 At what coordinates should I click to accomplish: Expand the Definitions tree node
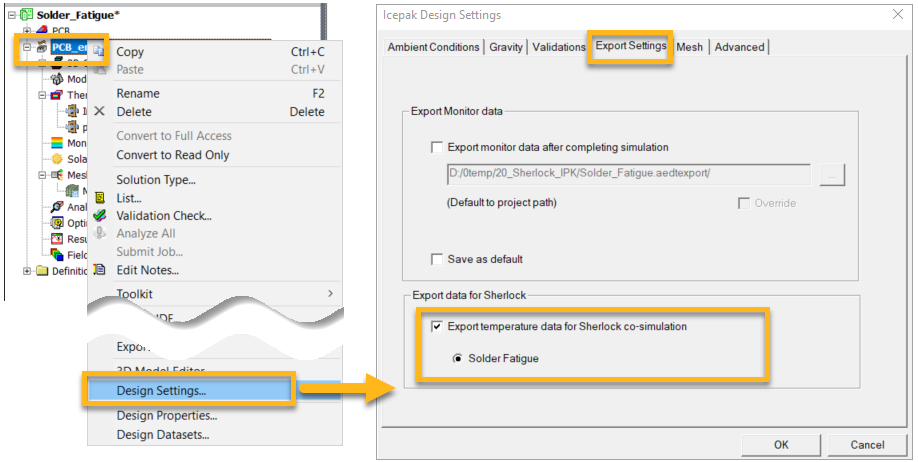click(x=27, y=271)
